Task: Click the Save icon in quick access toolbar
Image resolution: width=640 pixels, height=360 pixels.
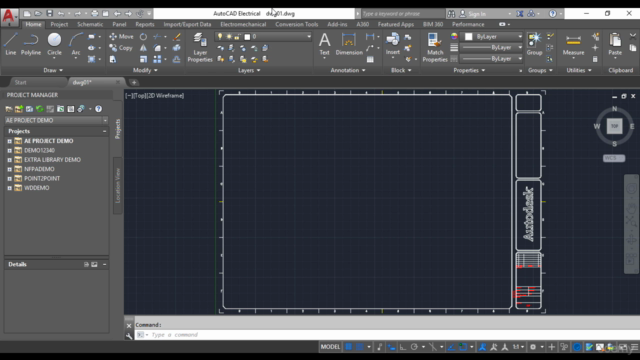Action: point(49,13)
